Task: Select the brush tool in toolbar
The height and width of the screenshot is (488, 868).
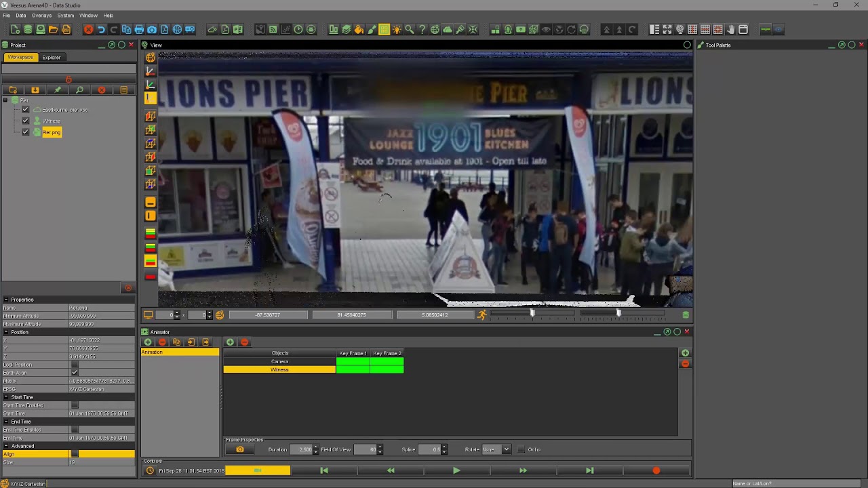Action: click(x=372, y=29)
